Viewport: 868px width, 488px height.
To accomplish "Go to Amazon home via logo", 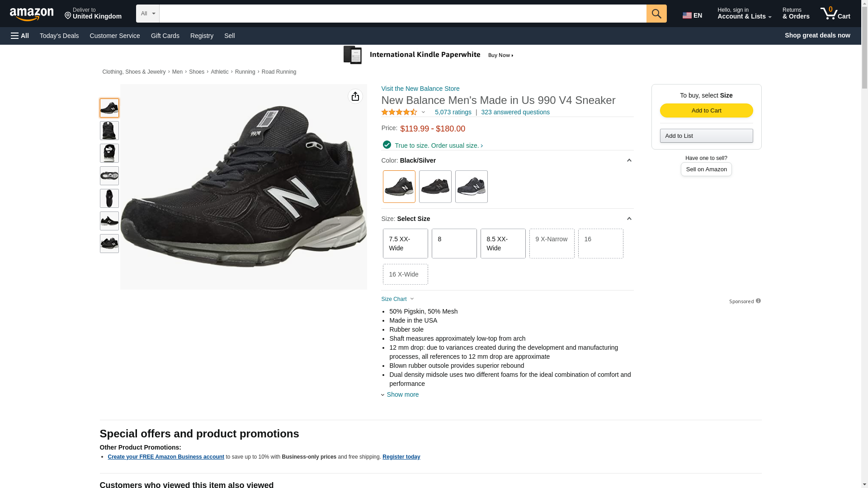I will 32,14.
